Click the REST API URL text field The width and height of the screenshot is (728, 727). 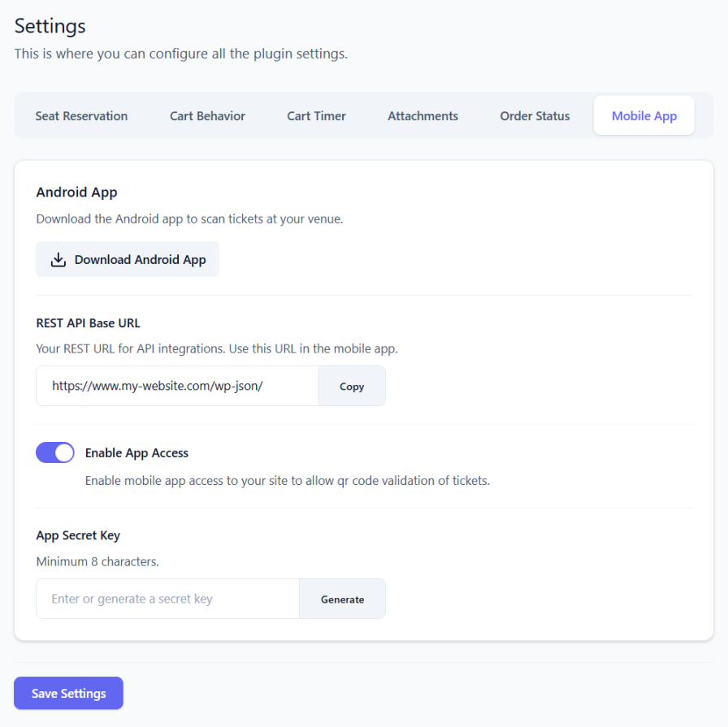[177, 387]
